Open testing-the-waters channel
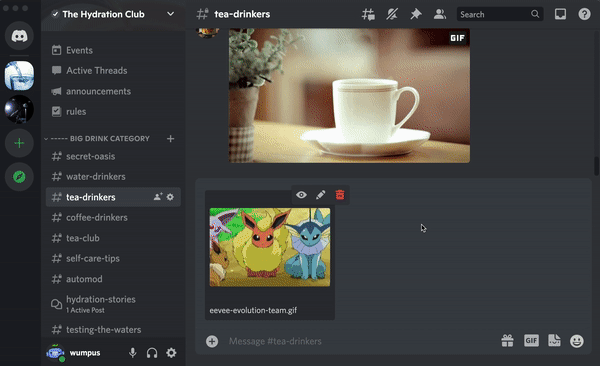This screenshot has width=600, height=366. (x=112, y=330)
